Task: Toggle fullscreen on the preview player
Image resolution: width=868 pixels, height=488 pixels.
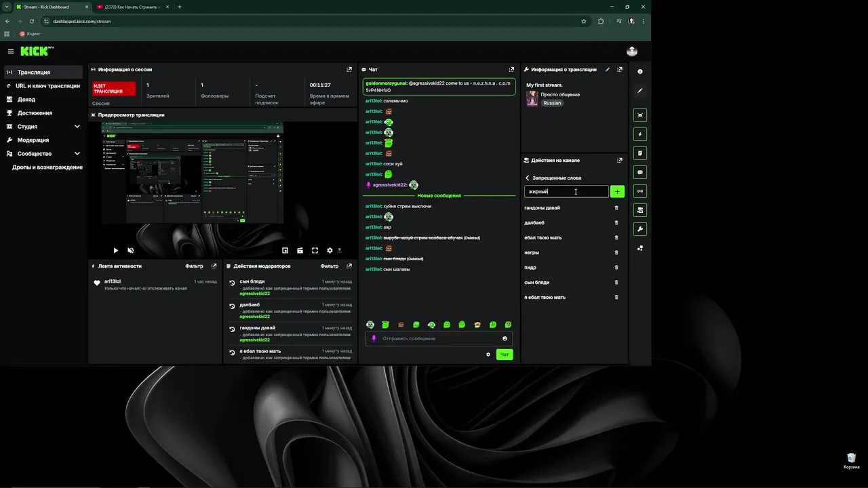Action: pos(315,250)
